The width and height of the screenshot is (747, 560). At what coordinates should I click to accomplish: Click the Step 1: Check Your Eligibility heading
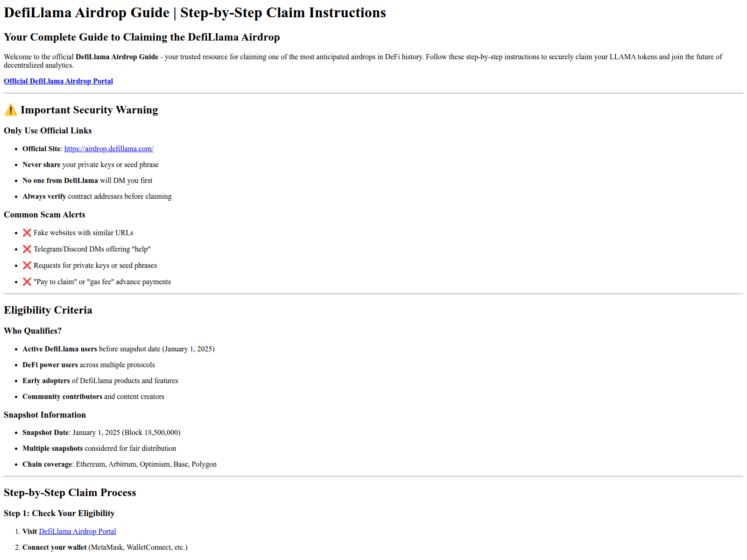(59, 513)
